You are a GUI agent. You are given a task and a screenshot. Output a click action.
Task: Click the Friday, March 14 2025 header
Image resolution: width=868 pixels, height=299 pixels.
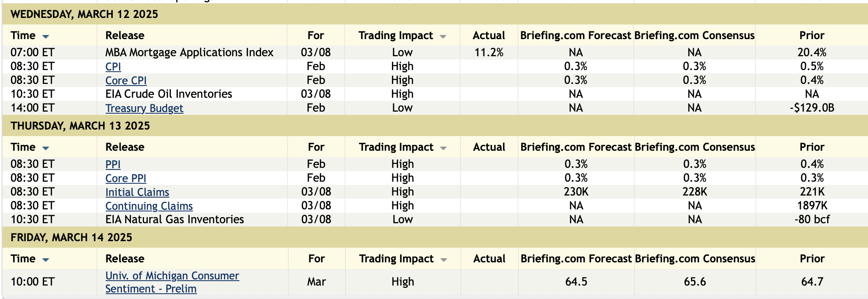(71, 237)
